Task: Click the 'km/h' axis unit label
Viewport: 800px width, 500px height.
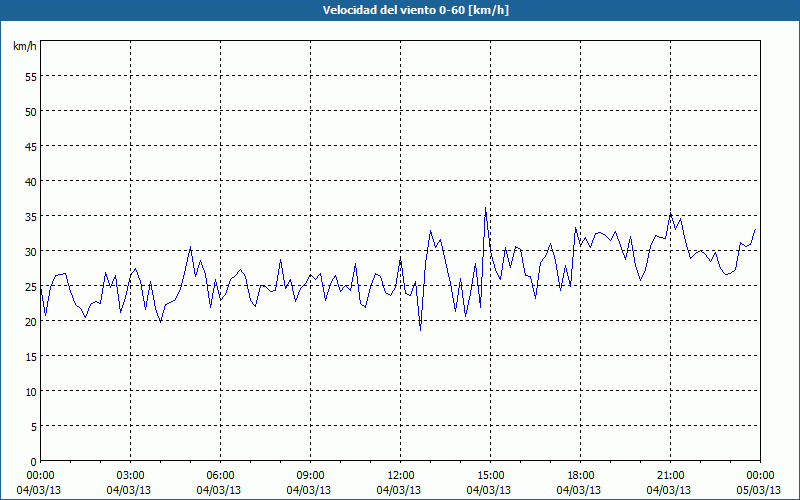Action: point(25,46)
